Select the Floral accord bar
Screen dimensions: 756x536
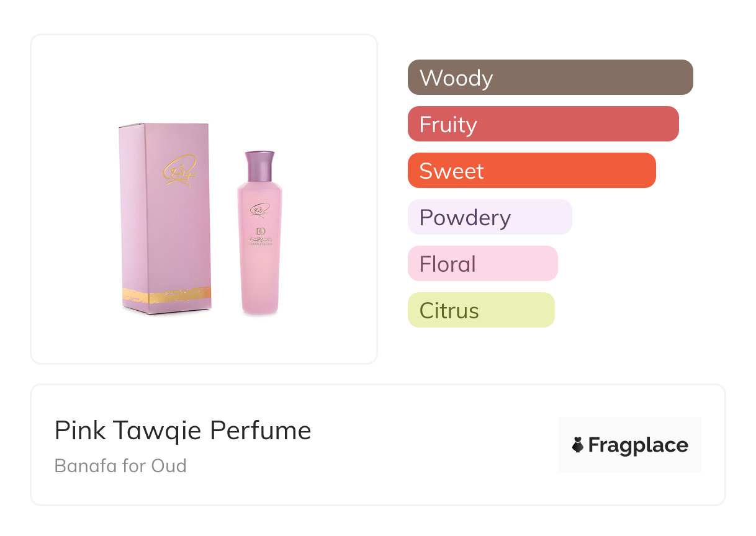click(x=482, y=264)
